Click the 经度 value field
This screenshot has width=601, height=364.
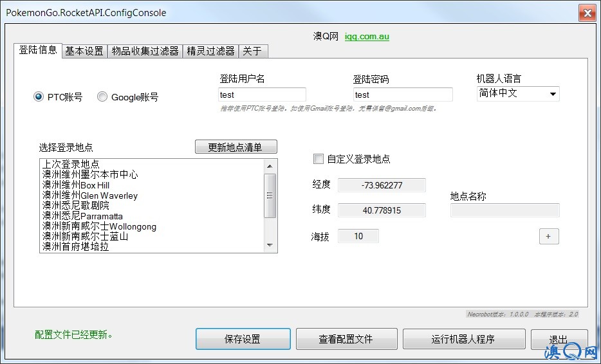pyautogui.click(x=382, y=185)
